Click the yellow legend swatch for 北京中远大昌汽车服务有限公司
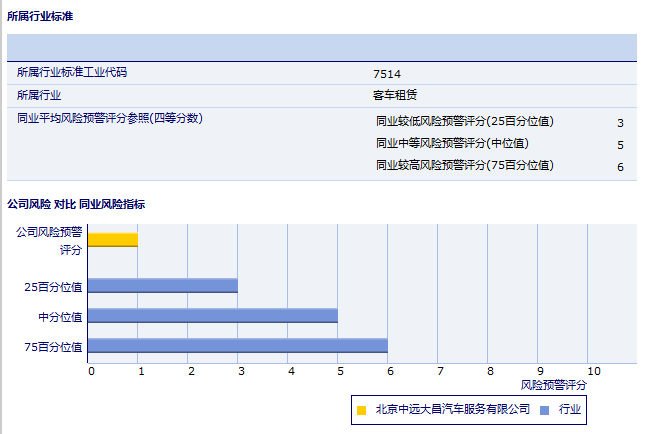 tap(361, 409)
